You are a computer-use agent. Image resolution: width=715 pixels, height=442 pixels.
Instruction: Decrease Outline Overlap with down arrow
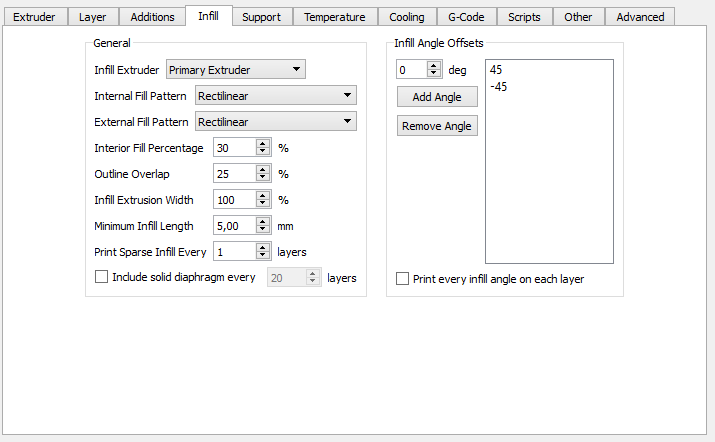(263, 178)
